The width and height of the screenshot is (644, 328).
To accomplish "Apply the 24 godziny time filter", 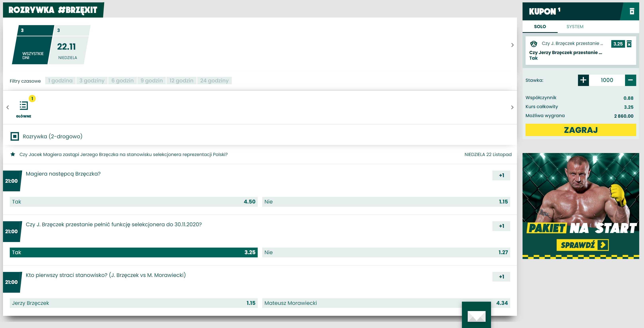I will (x=214, y=80).
